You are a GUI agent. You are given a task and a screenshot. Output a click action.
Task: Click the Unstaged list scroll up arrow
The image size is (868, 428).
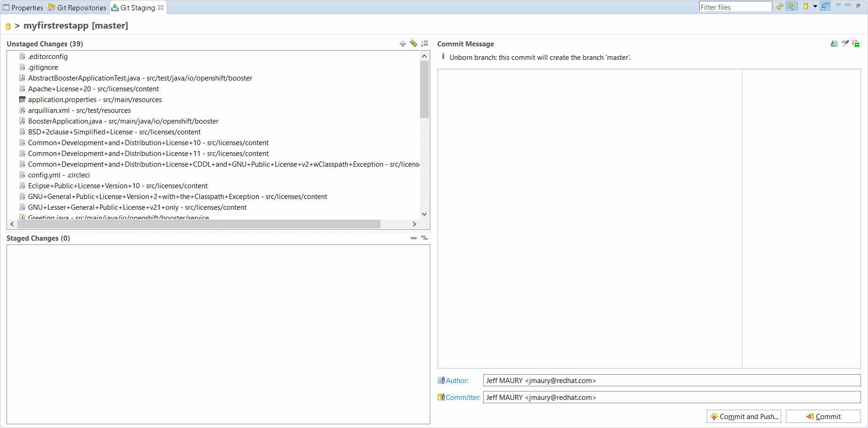[x=424, y=56]
